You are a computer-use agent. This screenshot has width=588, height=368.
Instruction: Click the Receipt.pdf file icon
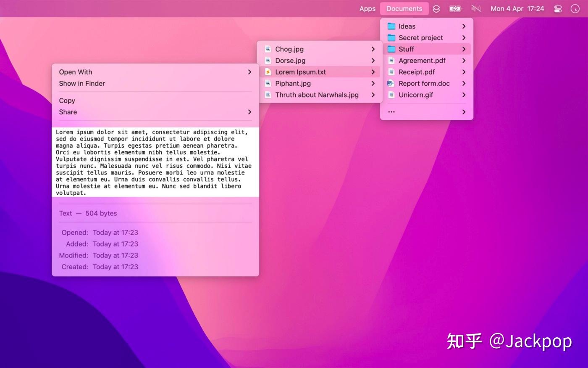tap(391, 72)
